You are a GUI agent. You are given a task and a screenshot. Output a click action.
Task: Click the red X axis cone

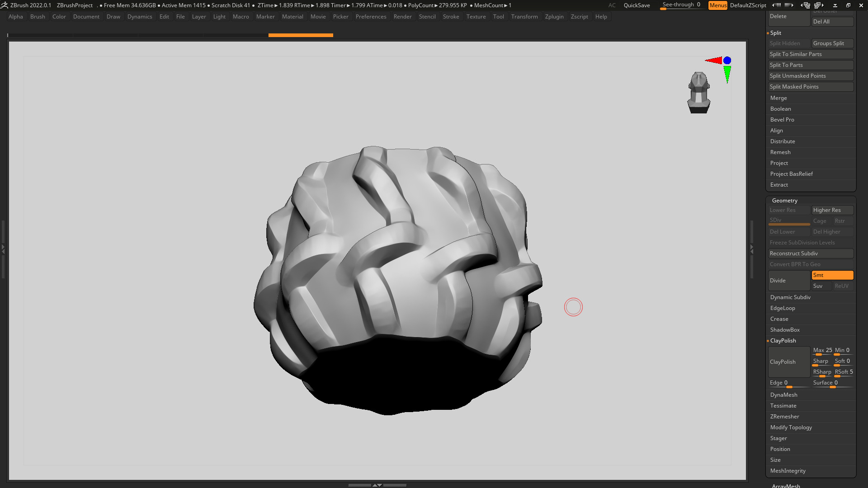714,60
